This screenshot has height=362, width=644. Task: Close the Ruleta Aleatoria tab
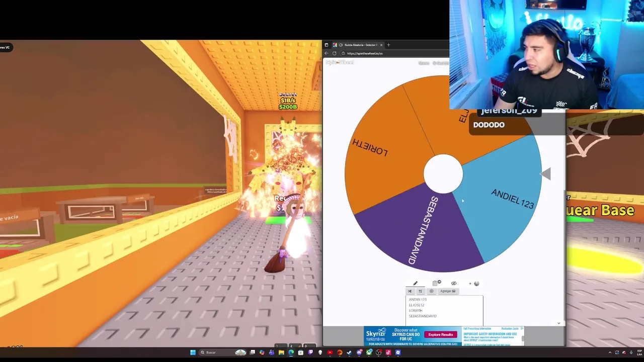click(x=381, y=45)
